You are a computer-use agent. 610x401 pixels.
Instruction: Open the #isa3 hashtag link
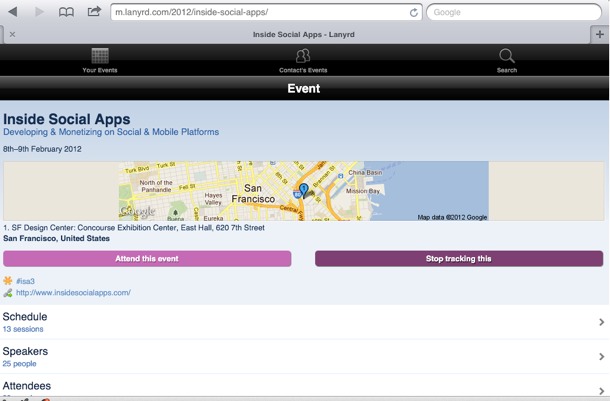25,281
